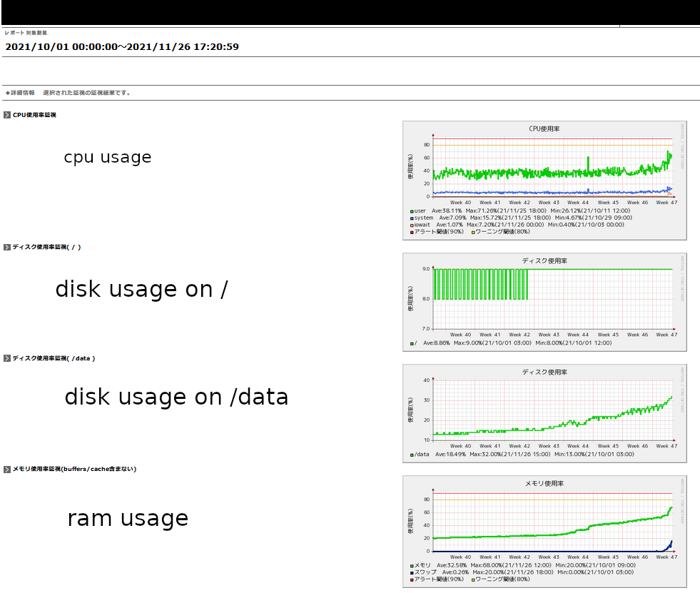Screen dimensions: 700x593
Task: Click the CPU使用率 chart title
Action: coord(544,128)
